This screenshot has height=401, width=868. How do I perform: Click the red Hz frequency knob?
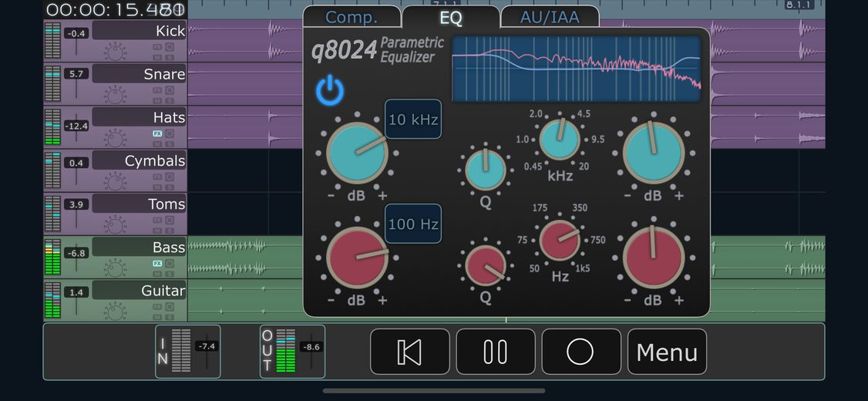point(560,241)
